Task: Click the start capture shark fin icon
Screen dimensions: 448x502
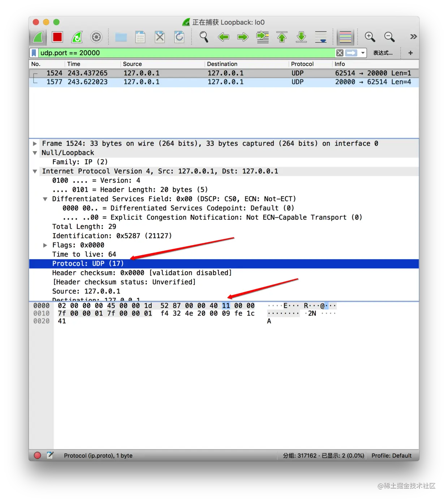Action: coord(38,37)
